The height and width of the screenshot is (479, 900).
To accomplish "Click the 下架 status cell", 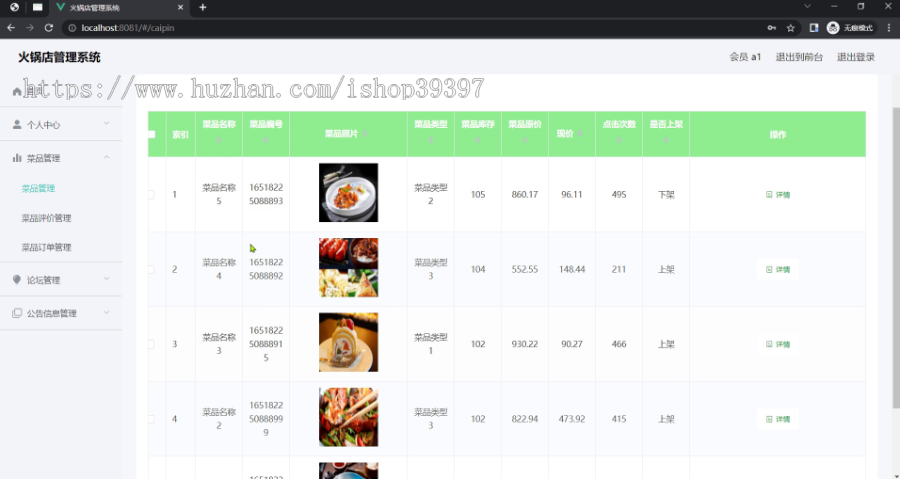I will click(x=666, y=194).
